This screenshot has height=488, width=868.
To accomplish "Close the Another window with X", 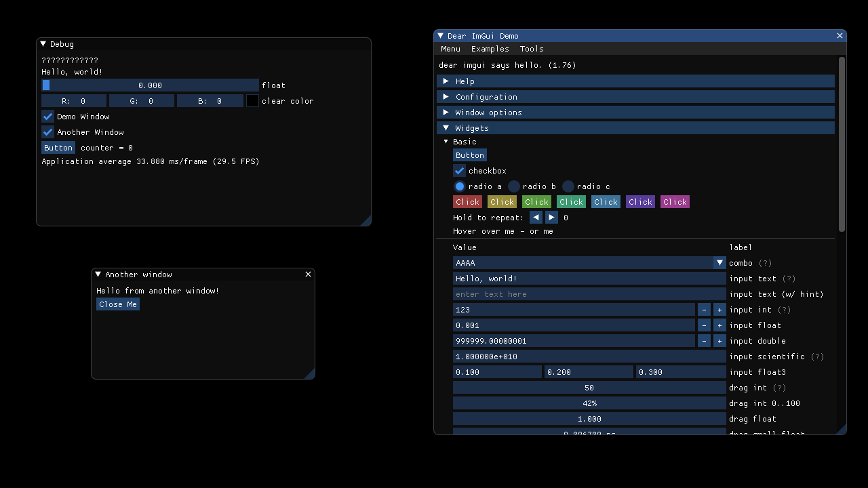I will 309,274.
